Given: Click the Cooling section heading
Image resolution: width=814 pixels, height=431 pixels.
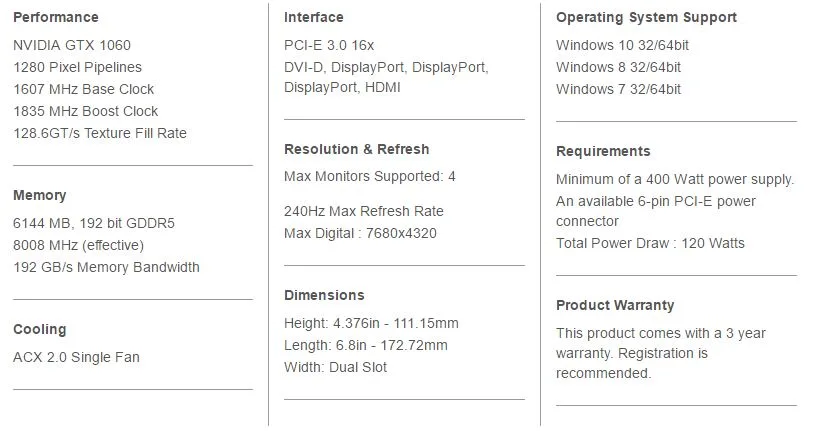Looking at the screenshot, I should point(39,329).
